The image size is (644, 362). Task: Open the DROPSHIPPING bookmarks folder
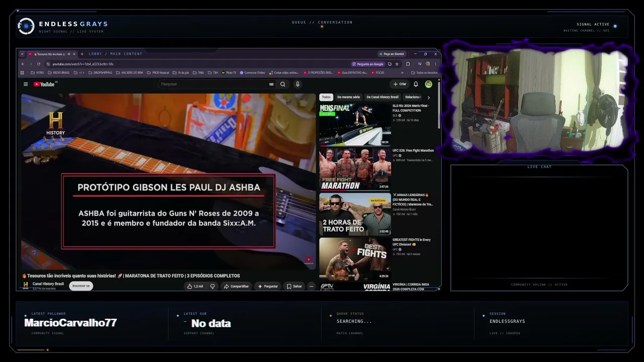(101, 72)
